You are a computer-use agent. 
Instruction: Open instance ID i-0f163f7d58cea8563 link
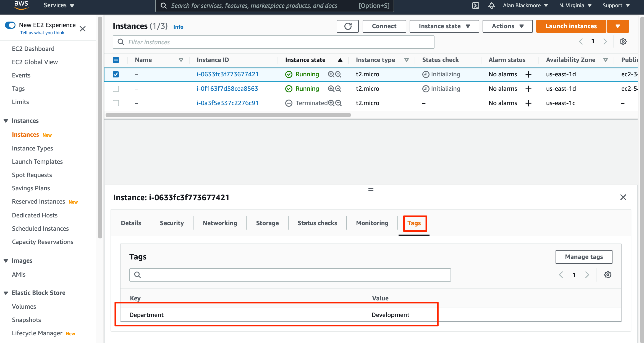point(227,89)
